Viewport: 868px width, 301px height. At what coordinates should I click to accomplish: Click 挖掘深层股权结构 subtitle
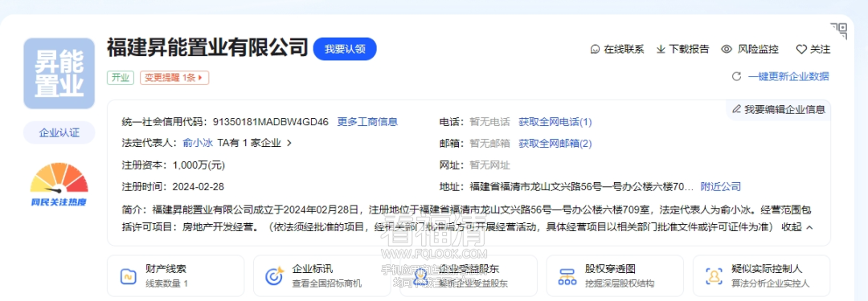[620, 283]
